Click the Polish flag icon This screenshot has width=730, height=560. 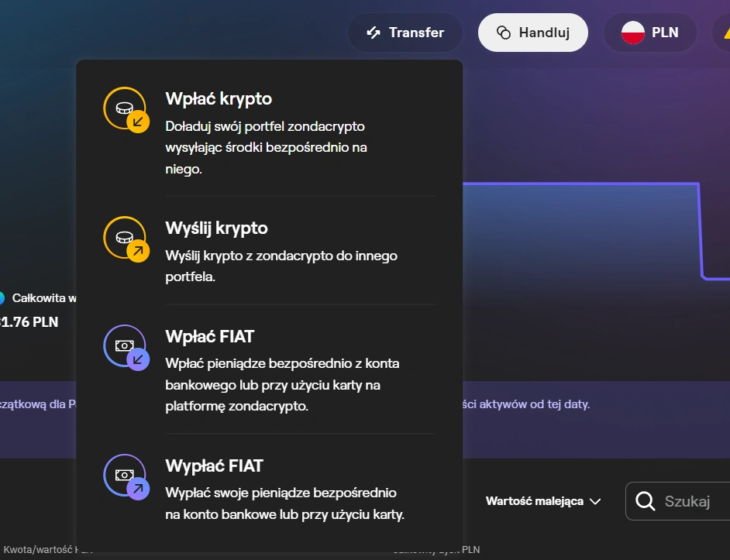(x=633, y=33)
